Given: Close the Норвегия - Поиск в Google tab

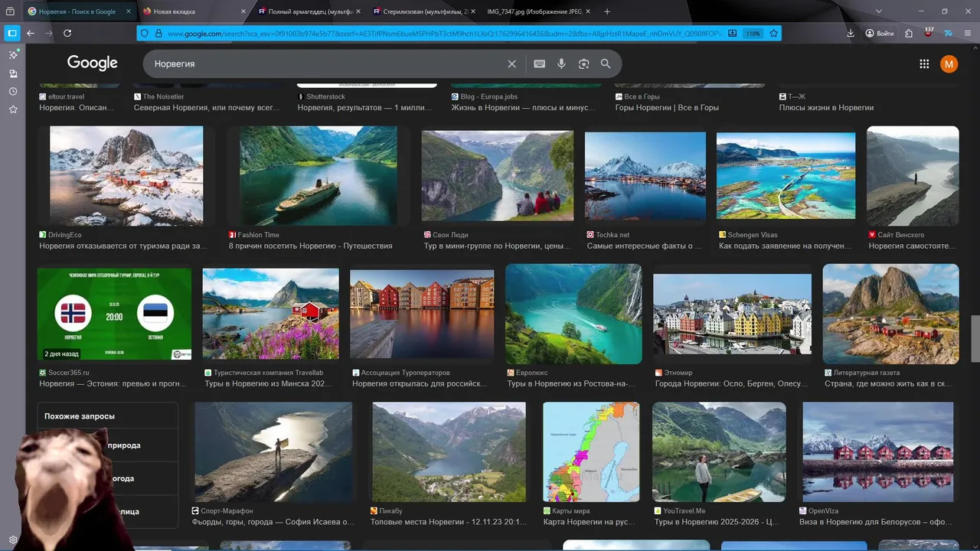Looking at the screenshot, I should pos(129,11).
